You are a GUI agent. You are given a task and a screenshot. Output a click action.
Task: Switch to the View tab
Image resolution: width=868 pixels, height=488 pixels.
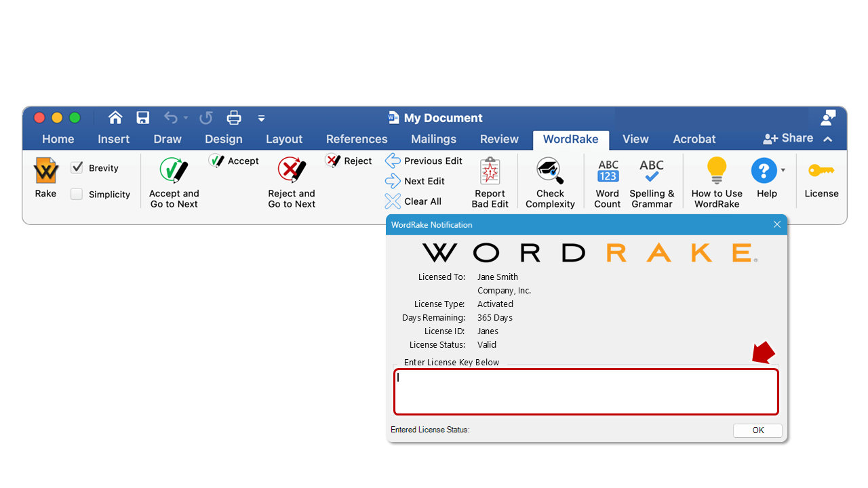tap(635, 139)
